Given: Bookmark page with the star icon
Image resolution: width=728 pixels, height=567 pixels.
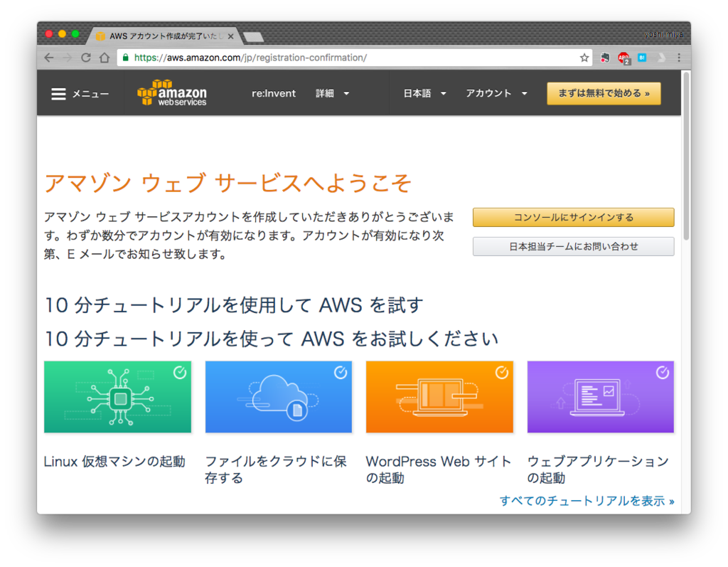Looking at the screenshot, I should tap(584, 58).
